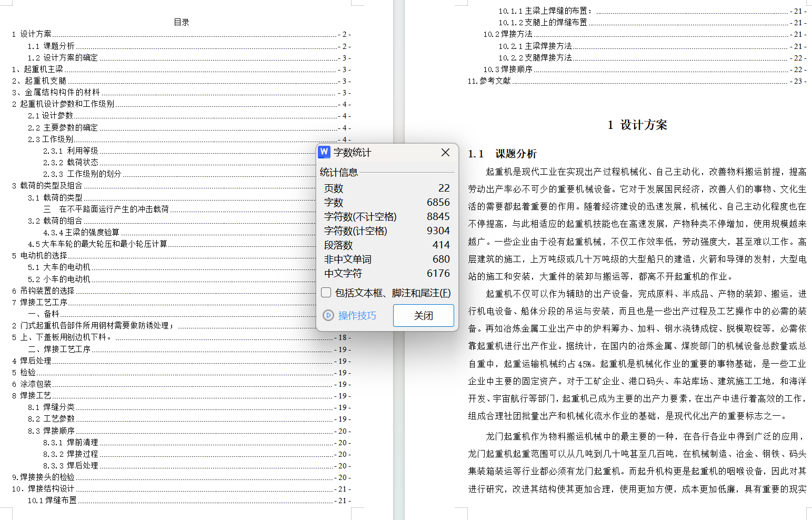
Task: Click the bold chapter heading 1 设计方案
Action: (x=637, y=125)
